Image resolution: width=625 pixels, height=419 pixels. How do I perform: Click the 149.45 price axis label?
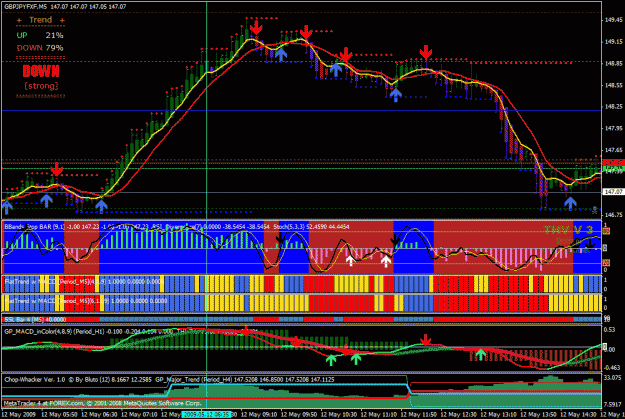tap(614, 20)
